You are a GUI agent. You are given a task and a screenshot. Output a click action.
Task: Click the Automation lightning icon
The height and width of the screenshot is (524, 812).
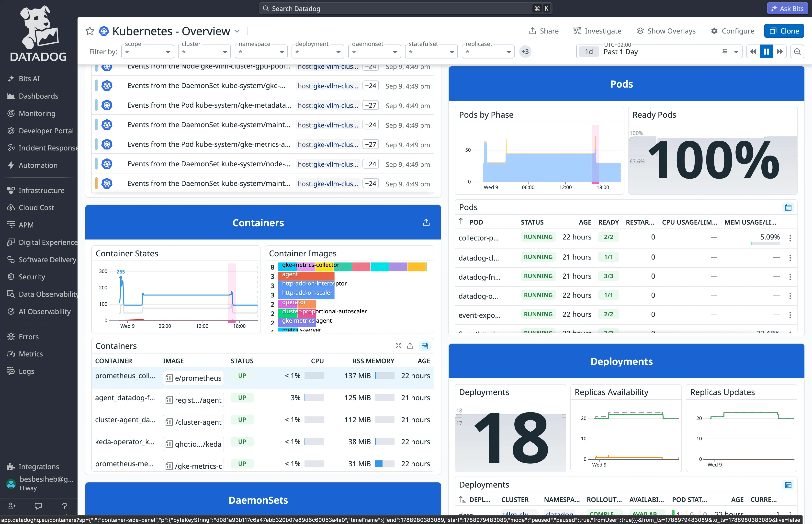[x=11, y=165]
